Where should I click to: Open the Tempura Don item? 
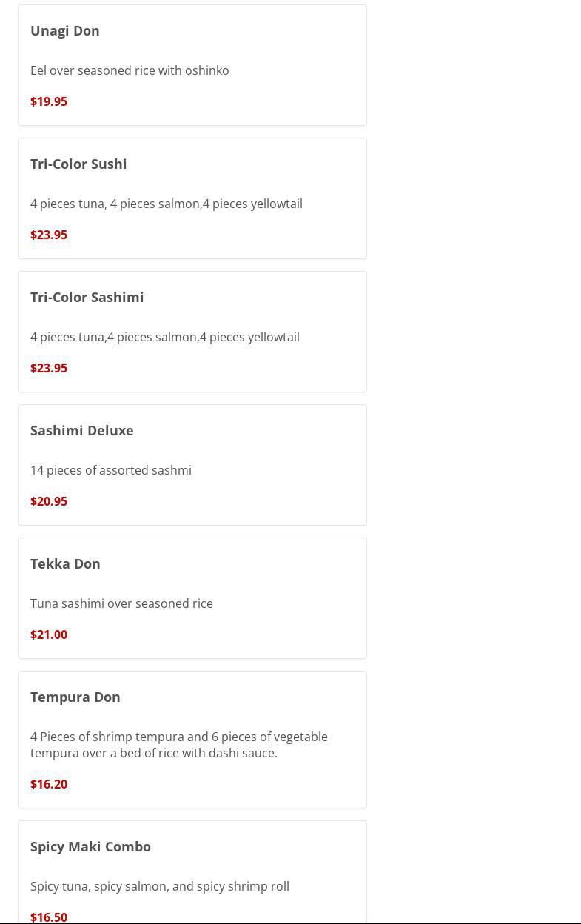pyautogui.click(x=75, y=697)
